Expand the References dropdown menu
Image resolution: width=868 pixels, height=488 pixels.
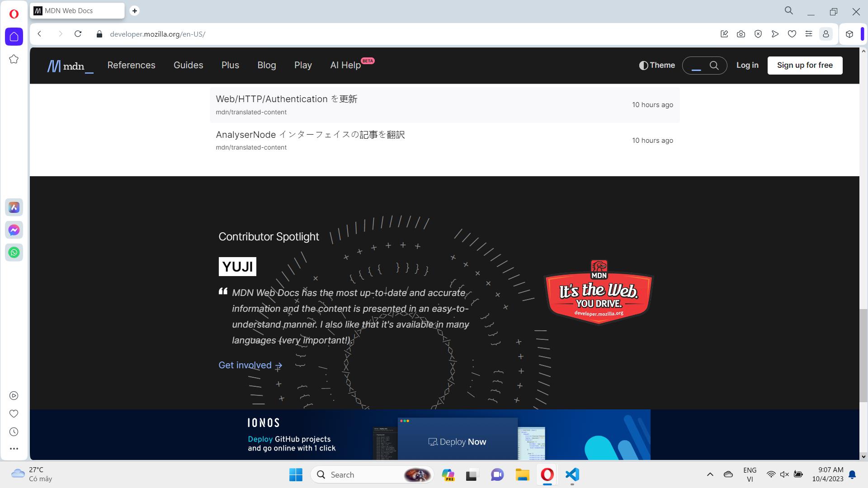tap(131, 65)
